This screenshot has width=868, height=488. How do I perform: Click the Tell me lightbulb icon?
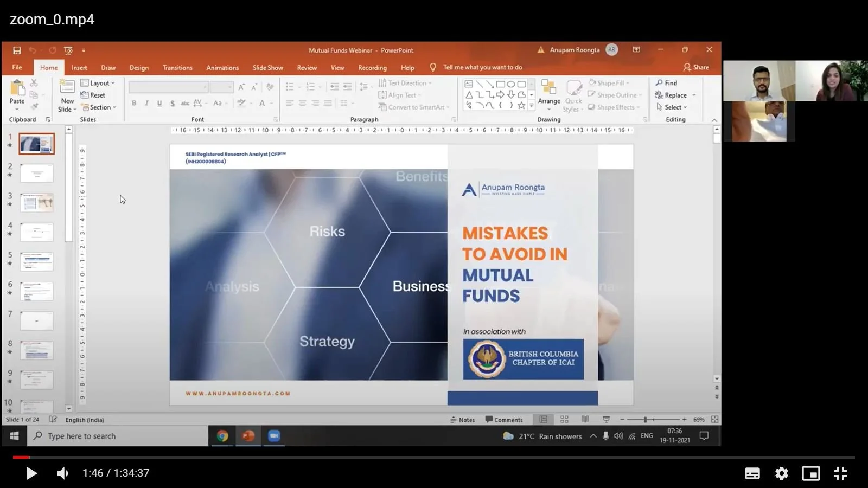433,67
